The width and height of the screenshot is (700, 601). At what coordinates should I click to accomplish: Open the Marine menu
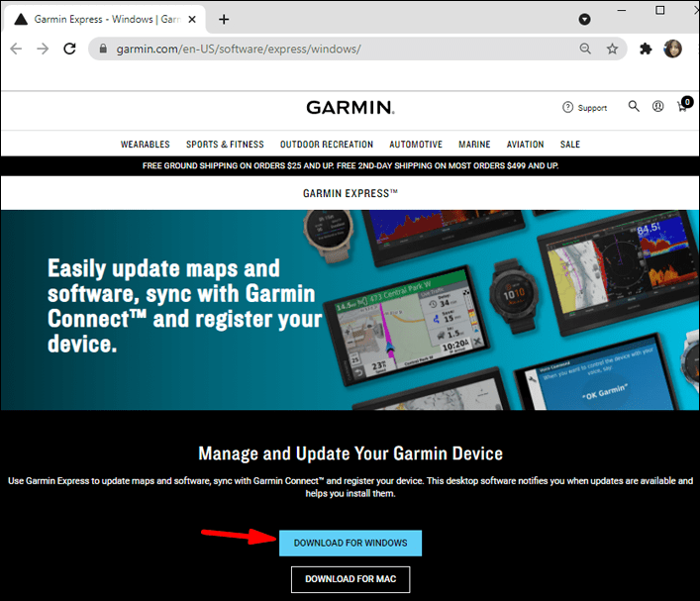click(474, 145)
